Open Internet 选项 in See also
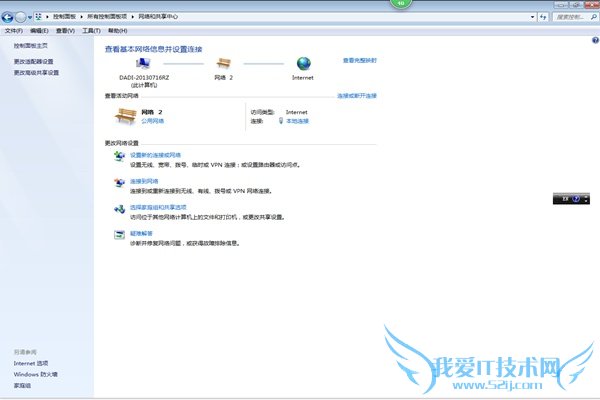 pos(31,363)
